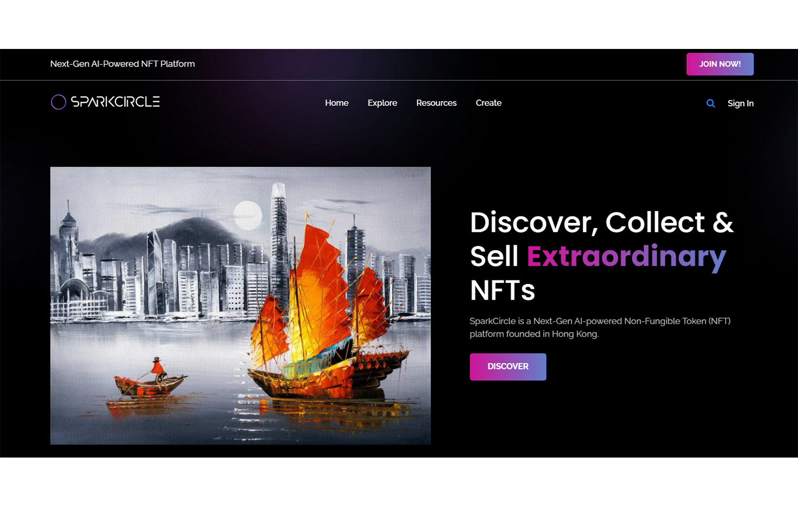This screenshot has height=532, width=798.
Task: Click the JOIN NOW! button
Action: 720,64
